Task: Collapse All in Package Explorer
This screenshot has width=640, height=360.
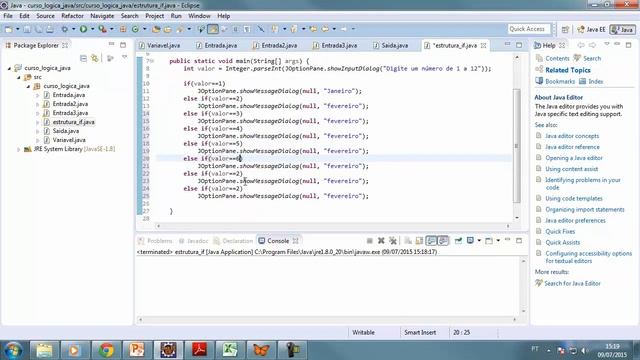Action: pos(83,58)
